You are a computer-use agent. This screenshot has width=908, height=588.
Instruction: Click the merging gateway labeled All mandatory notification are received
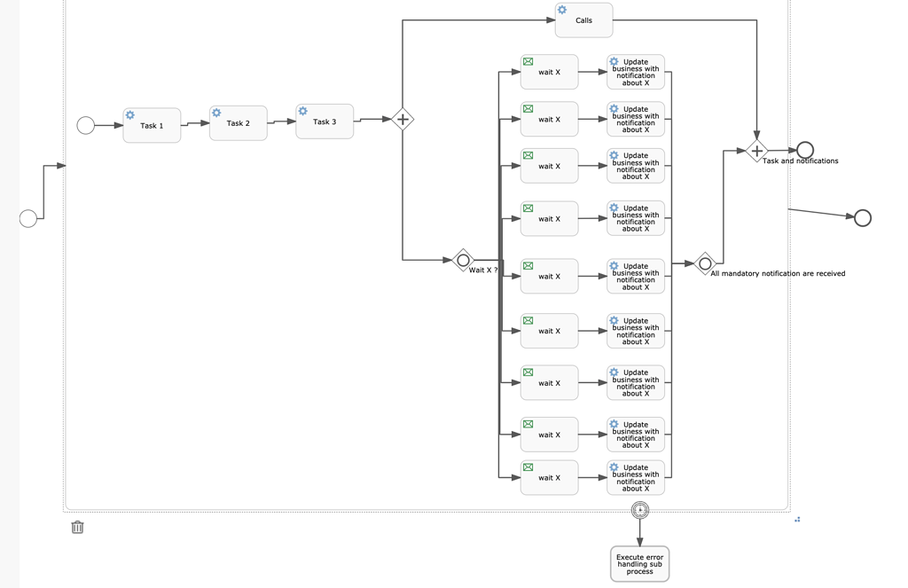705,263
